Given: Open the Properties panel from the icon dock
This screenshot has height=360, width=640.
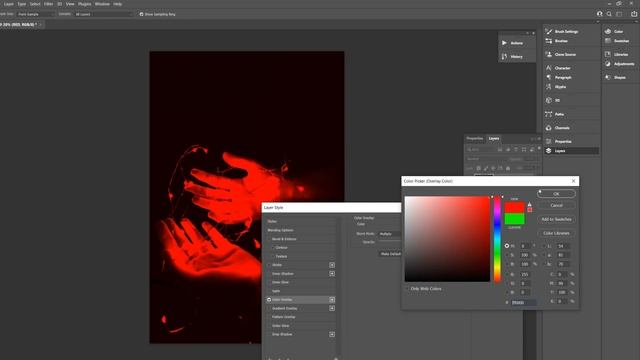Looking at the screenshot, I should [x=558, y=141].
